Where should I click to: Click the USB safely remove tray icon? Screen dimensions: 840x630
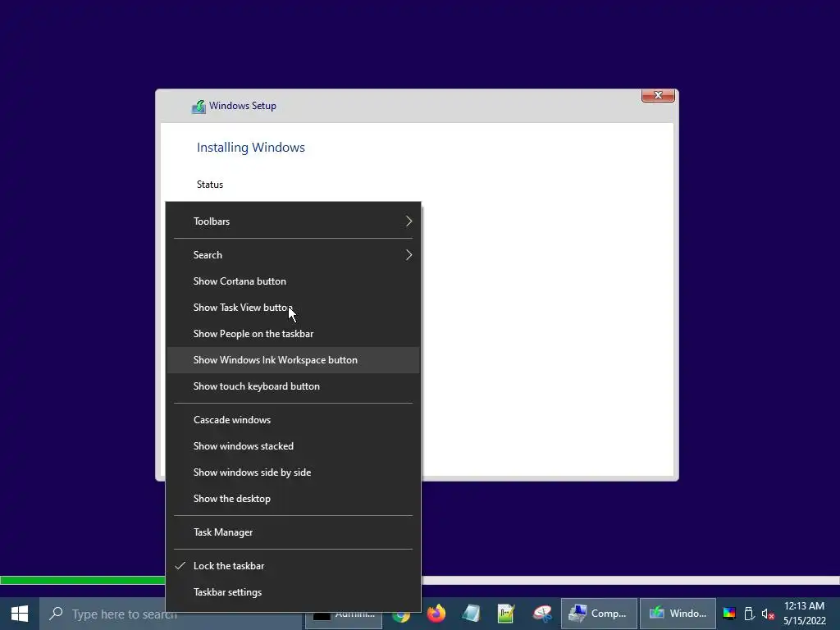[x=750, y=614]
